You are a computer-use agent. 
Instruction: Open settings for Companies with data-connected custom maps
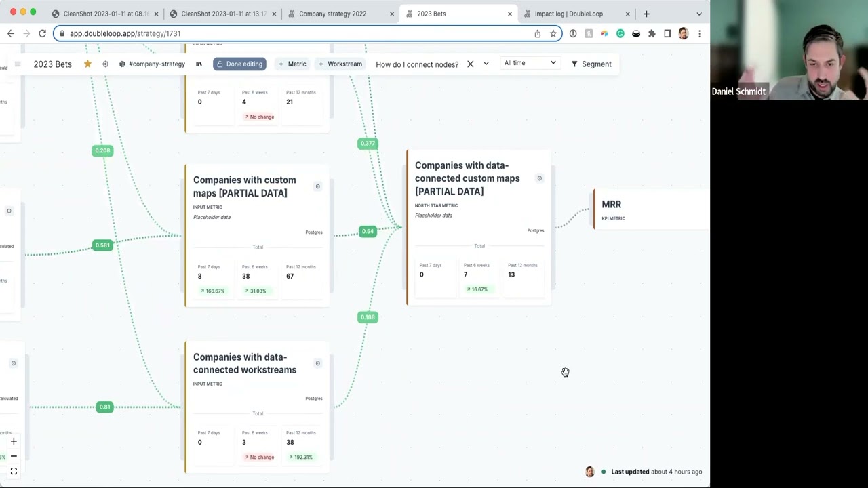pyautogui.click(x=540, y=178)
